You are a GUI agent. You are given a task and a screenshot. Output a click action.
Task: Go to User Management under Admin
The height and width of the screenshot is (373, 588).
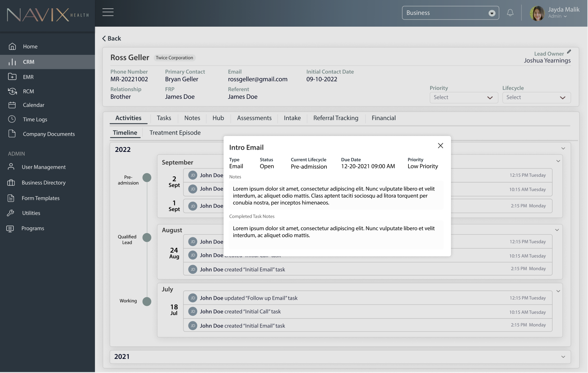click(x=44, y=167)
